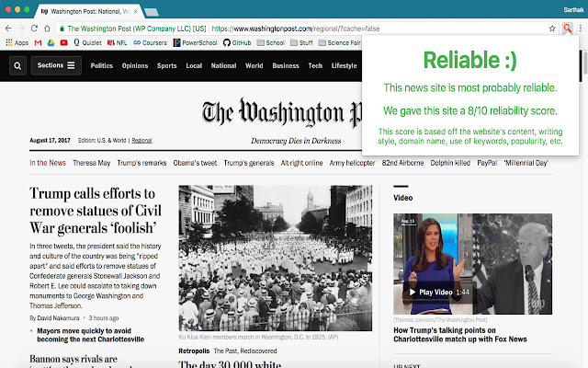Go back with the browser back arrow
This screenshot has height=368, width=588.
pos(8,29)
